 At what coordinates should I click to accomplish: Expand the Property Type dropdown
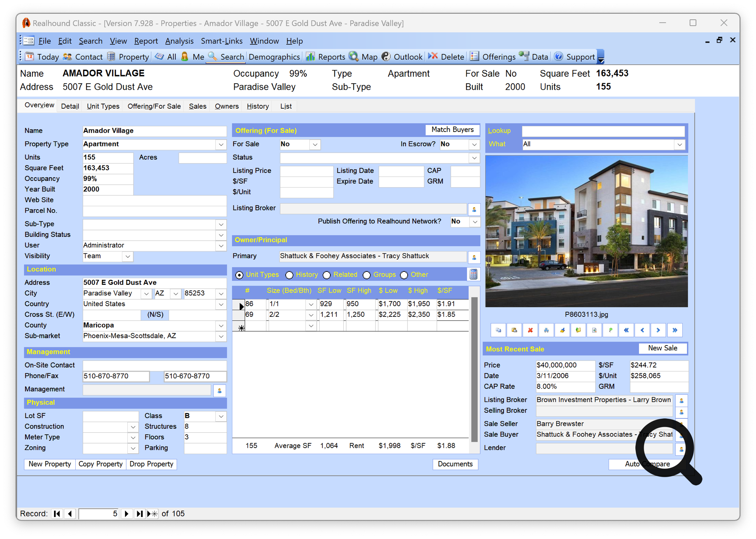click(221, 145)
